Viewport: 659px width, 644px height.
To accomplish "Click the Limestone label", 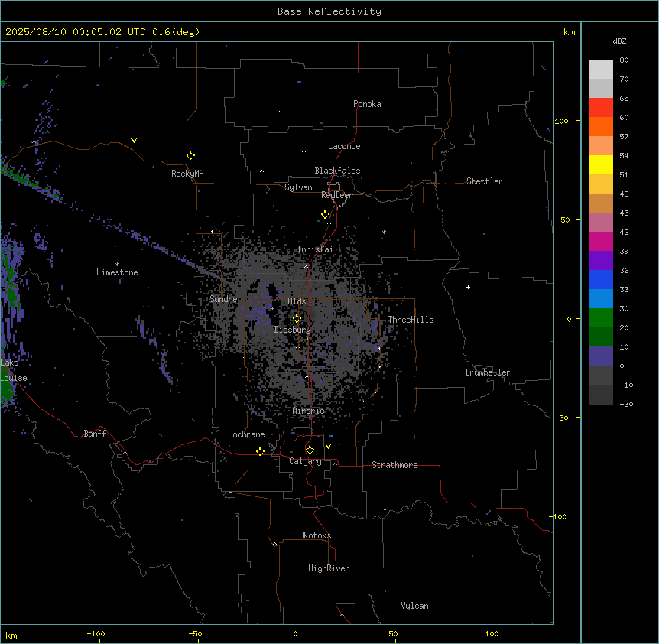I will pos(117,272).
